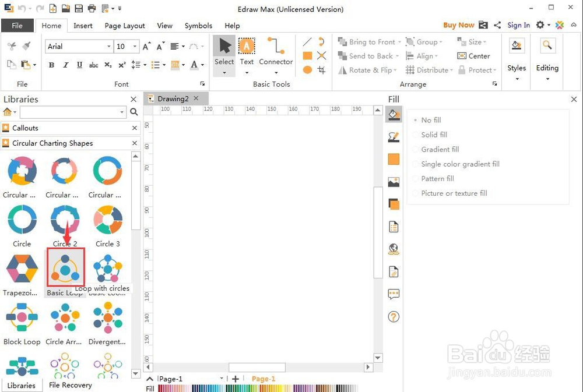Switch to the Page Layout tab
This screenshot has height=392, width=583.
point(125,26)
